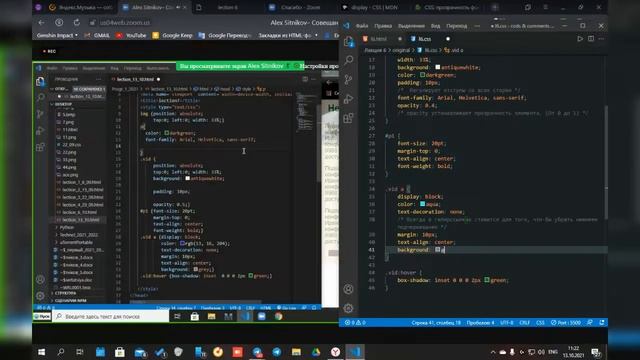Open Yandex Browser on the bottom taskbar
This screenshot has height=360, width=640.
click(x=336, y=352)
